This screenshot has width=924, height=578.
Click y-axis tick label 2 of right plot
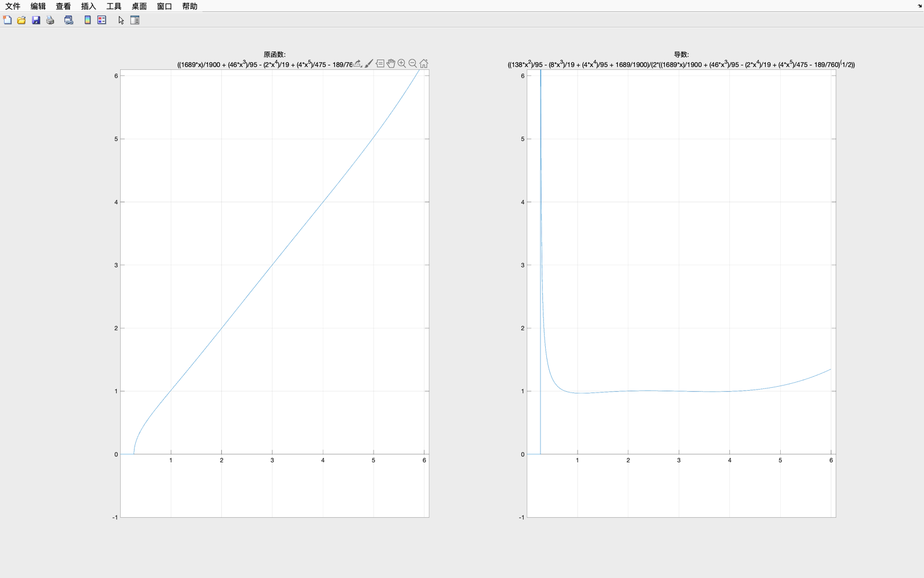click(x=523, y=328)
